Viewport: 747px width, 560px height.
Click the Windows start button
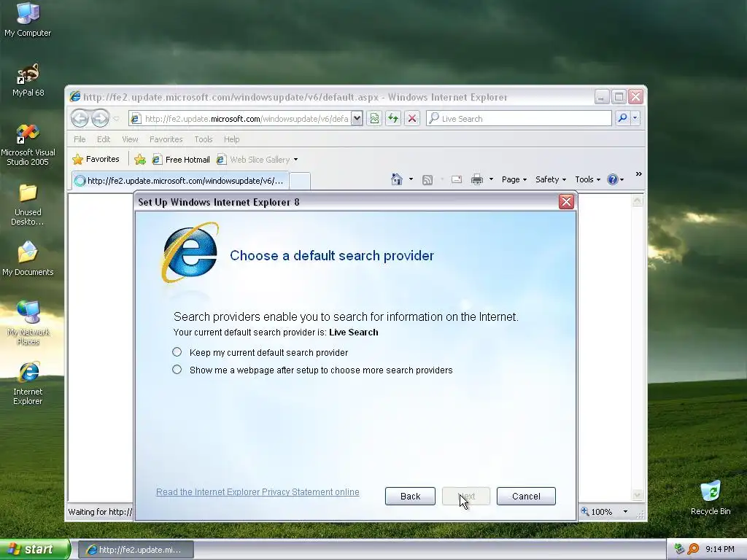tap(34, 549)
